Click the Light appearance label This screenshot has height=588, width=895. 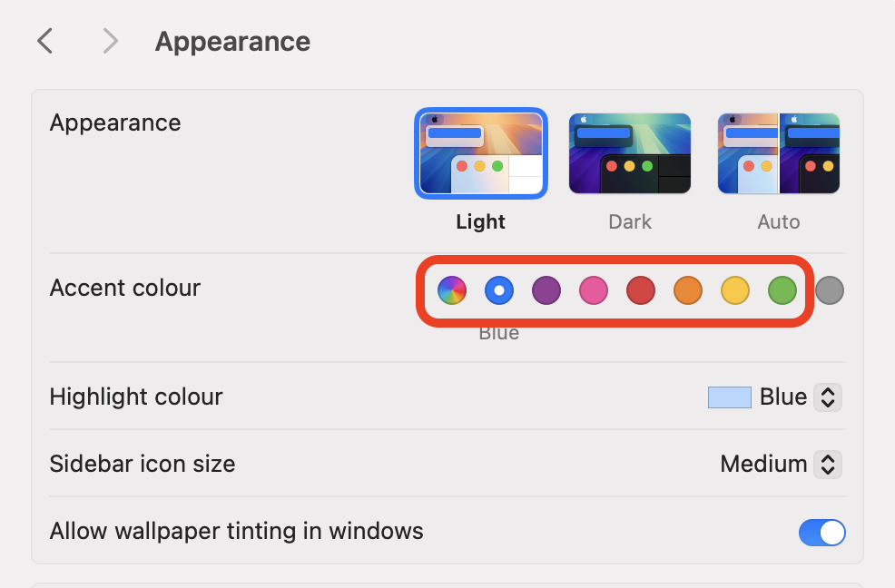tap(481, 222)
